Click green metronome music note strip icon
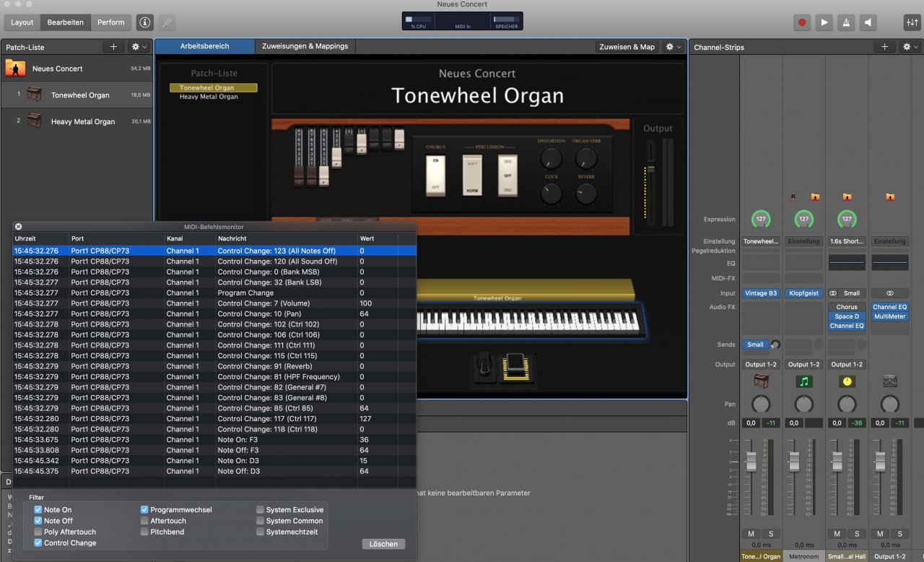Viewport: 924px width, 562px height. click(803, 381)
